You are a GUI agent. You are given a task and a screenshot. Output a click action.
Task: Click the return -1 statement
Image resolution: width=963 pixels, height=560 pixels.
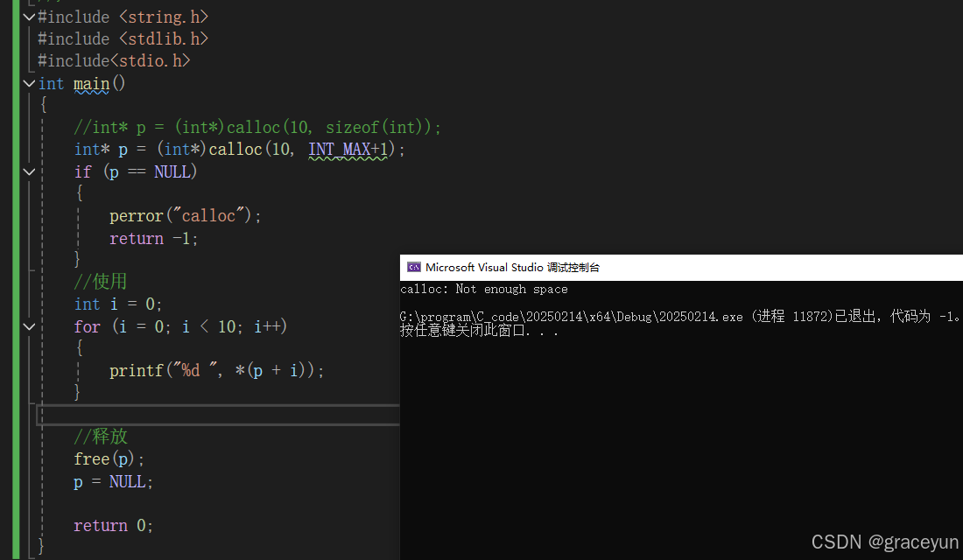(153, 238)
